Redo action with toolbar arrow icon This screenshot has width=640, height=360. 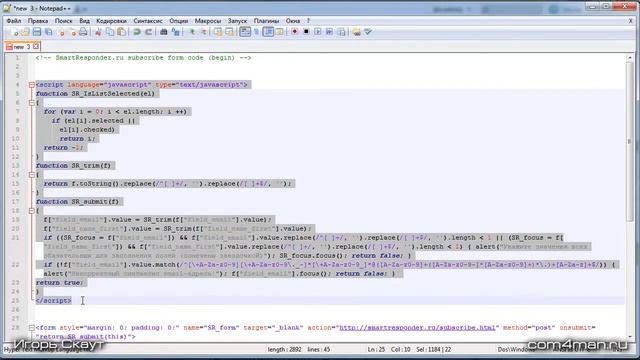(x=149, y=32)
